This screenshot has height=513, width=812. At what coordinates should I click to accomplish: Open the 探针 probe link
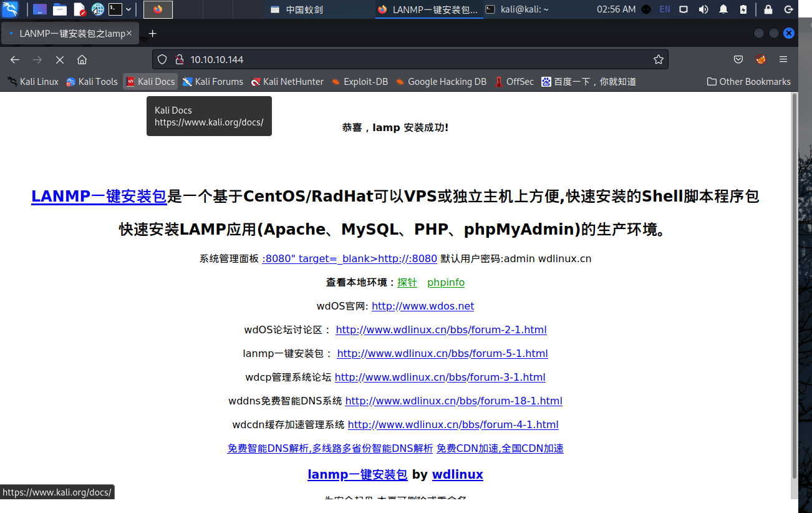[x=407, y=282]
